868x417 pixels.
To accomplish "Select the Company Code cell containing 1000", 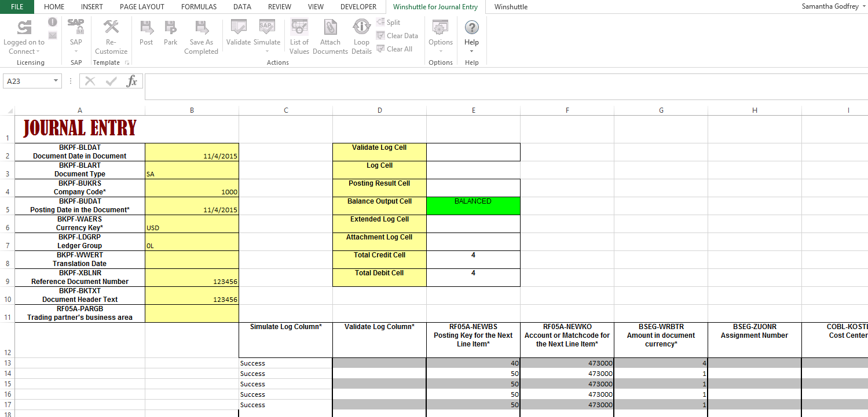I will coord(192,188).
